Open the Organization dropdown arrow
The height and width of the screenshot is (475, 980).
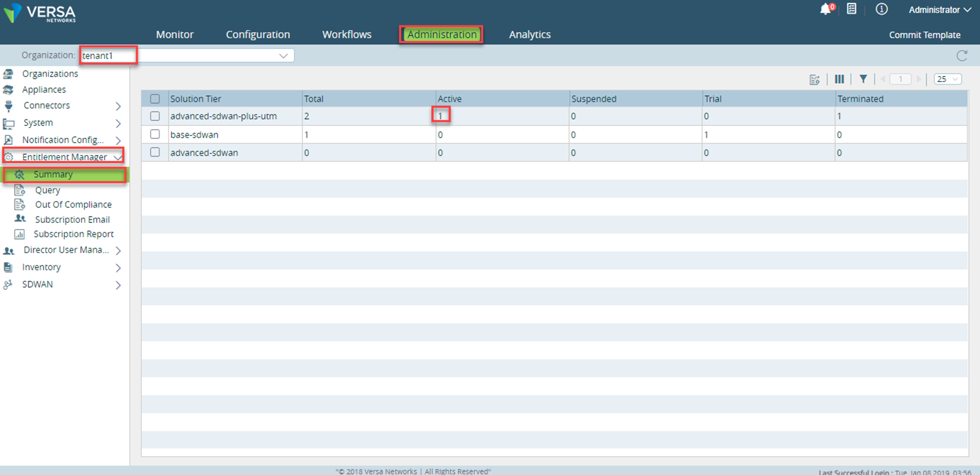[283, 56]
